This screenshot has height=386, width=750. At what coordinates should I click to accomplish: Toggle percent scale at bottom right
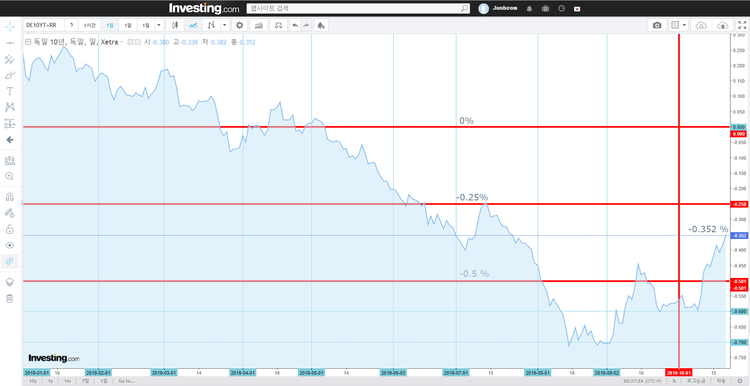(x=674, y=381)
